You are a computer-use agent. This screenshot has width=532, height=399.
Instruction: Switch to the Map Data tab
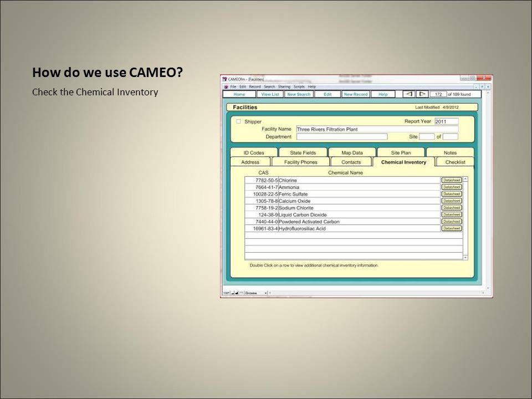pos(352,153)
